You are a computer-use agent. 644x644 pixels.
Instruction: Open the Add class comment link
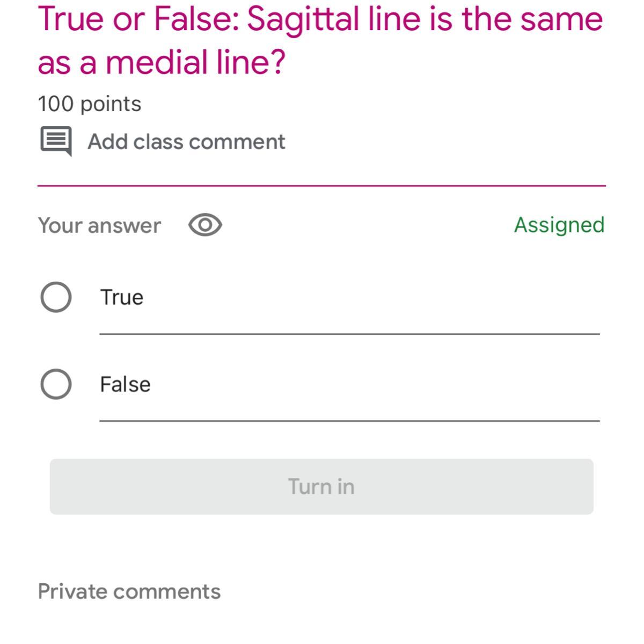[186, 142]
